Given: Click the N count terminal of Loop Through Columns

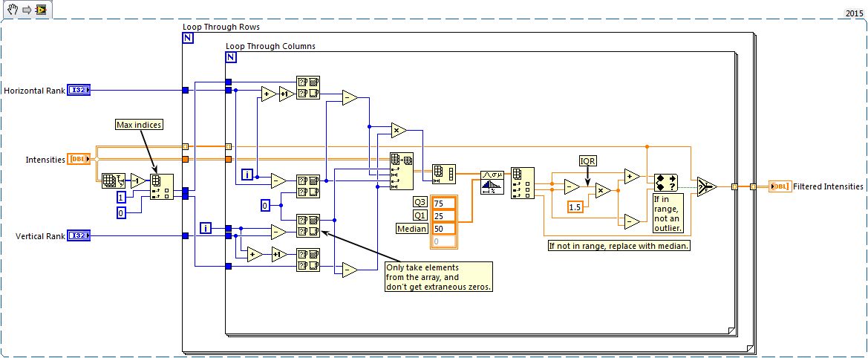Looking at the screenshot, I should click(231, 57).
